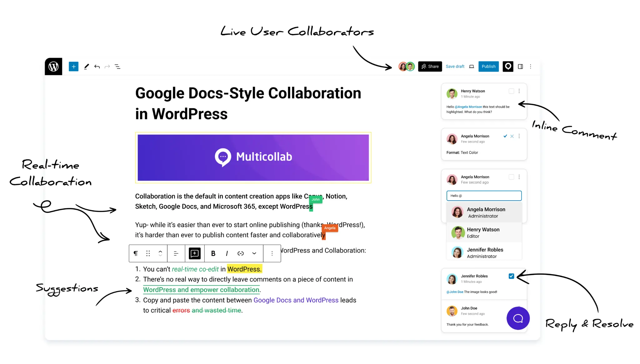Select the redo arrow tool

point(107,67)
